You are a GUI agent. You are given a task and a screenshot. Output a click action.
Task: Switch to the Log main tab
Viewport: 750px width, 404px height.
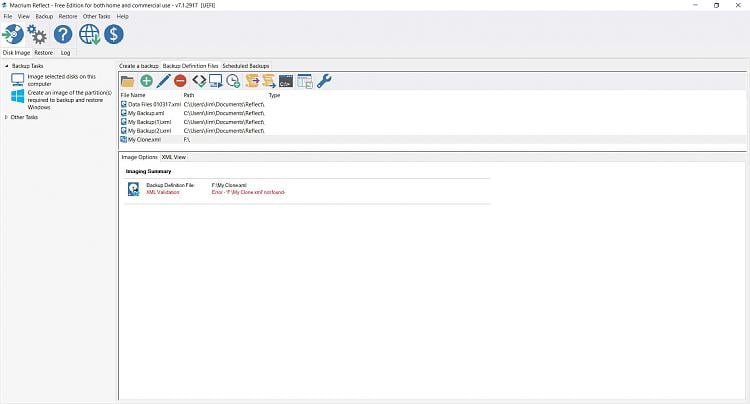[x=66, y=53]
